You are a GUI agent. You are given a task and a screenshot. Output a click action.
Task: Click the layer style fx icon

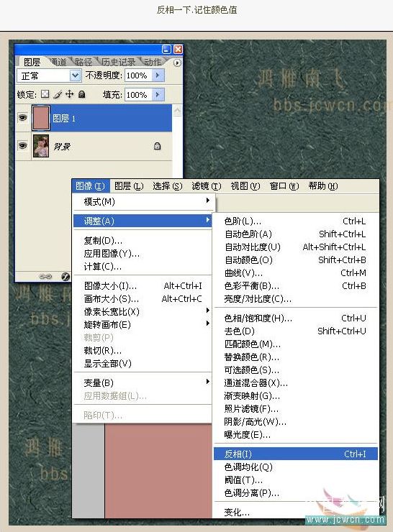[x=65, y=277]
